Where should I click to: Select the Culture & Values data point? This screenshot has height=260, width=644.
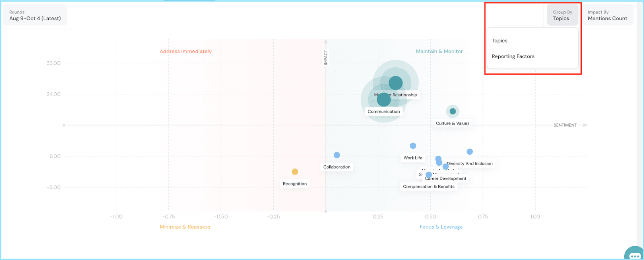pos(453,111)
